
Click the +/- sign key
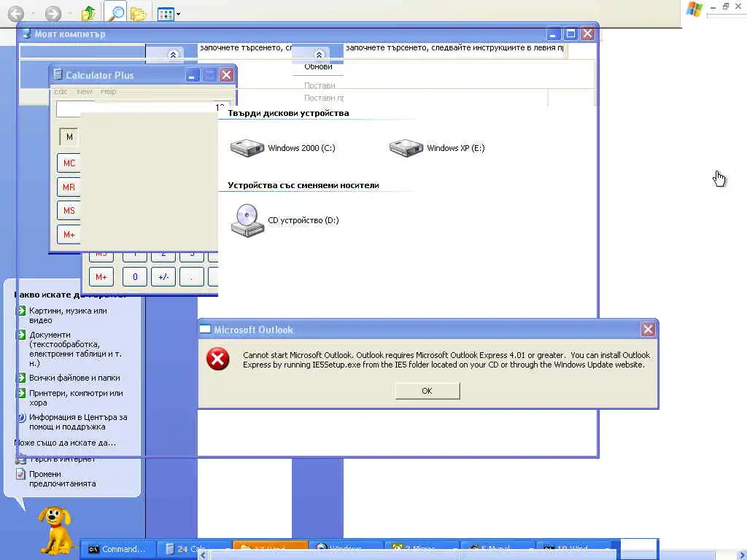click(163, 276)
